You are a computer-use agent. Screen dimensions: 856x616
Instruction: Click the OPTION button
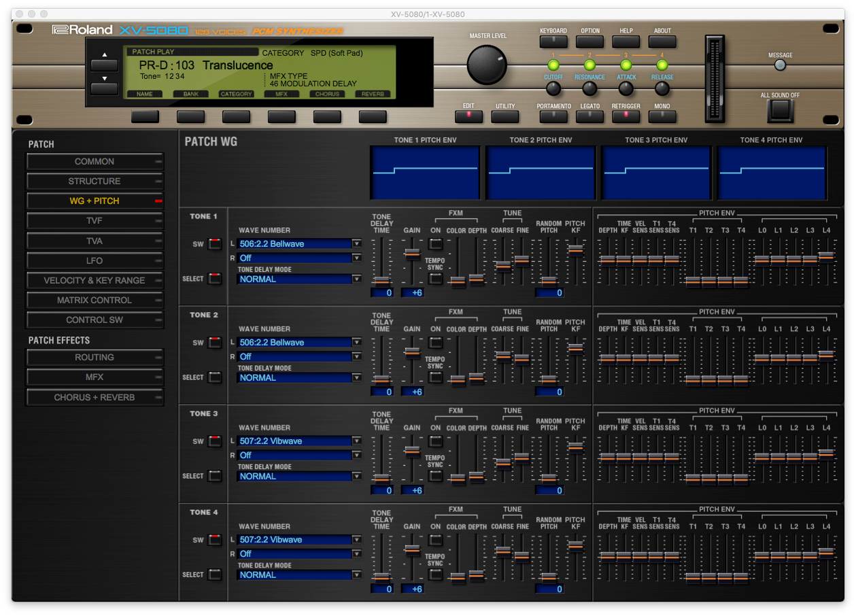[x=589, y=41]
